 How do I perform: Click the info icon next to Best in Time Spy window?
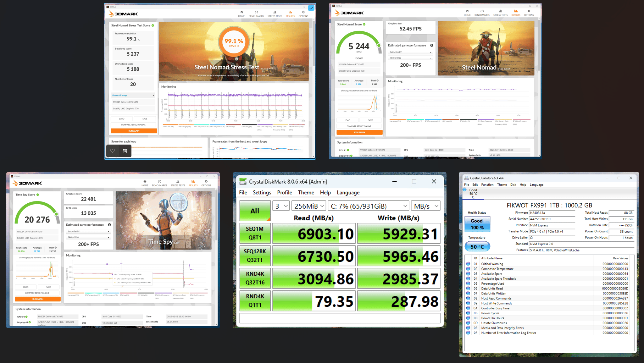(56, 248)
